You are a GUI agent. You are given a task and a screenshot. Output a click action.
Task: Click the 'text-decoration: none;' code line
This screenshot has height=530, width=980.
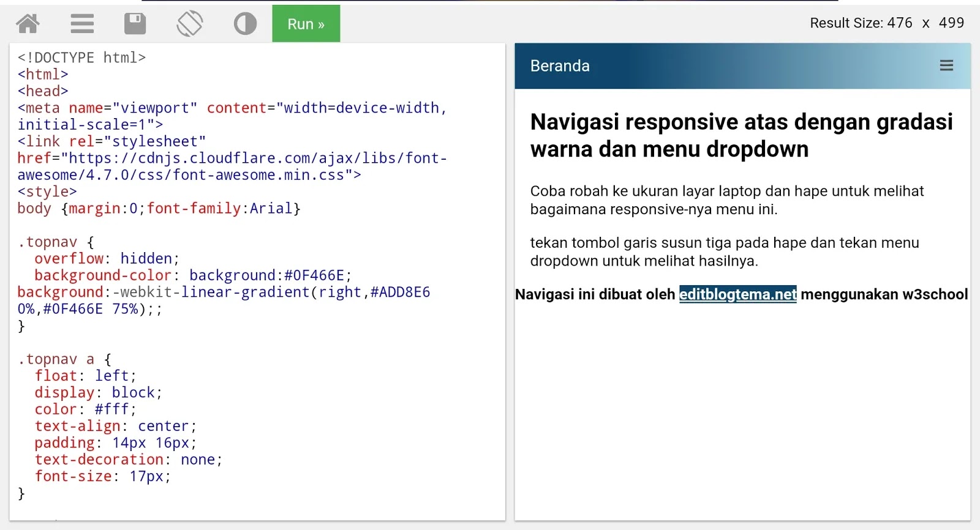[x=129, y=460]
